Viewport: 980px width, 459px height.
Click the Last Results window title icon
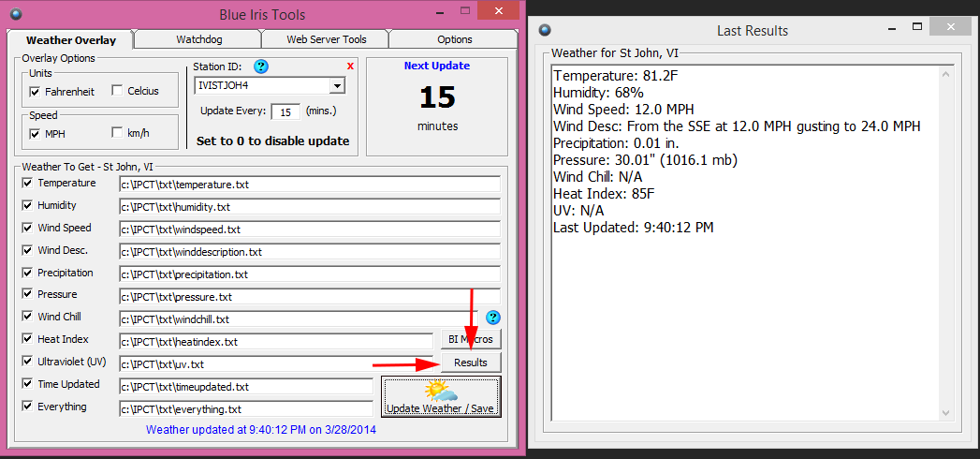click(x=546, y=30)
